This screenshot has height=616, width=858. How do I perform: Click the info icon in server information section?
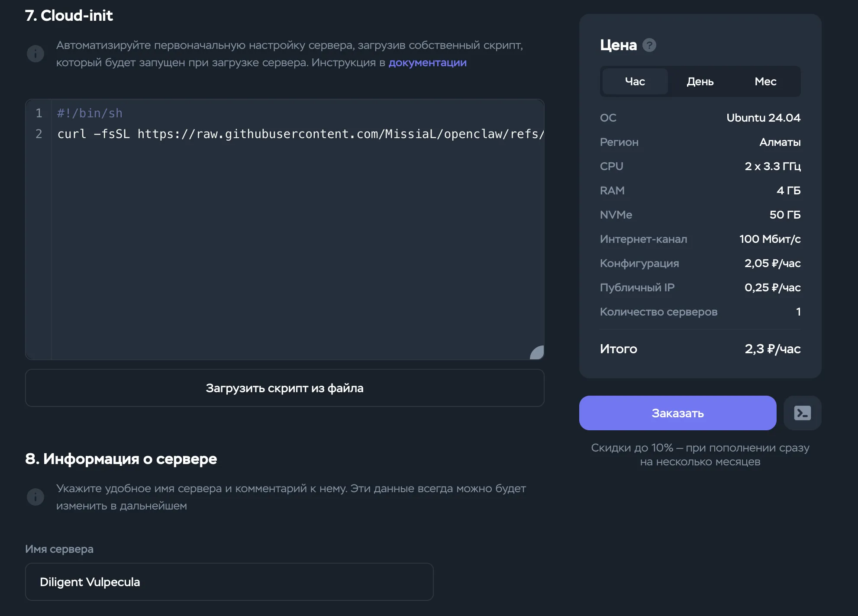click(35, 497)
